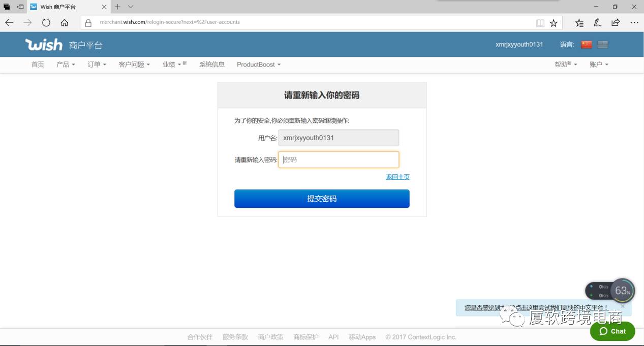This screenshot has height=346, width=644.
Task: Switch language to US flag
Action: [x=602, y=44]
